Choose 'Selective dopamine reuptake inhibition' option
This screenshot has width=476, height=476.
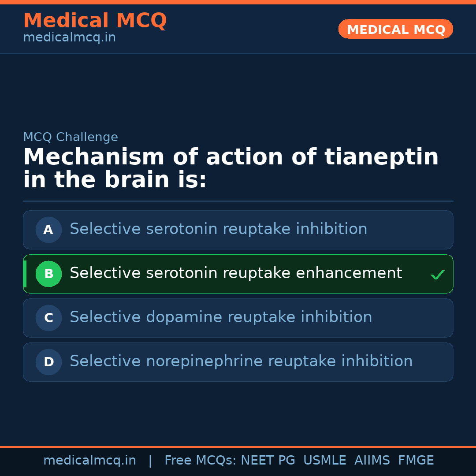tap(221, 317)
